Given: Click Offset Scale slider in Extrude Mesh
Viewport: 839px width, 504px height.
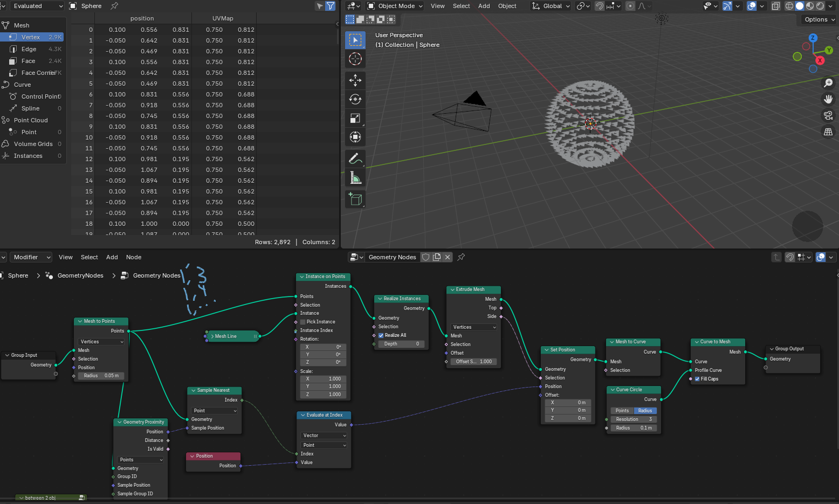Looking at the screenshot, I should coord(474,362).
